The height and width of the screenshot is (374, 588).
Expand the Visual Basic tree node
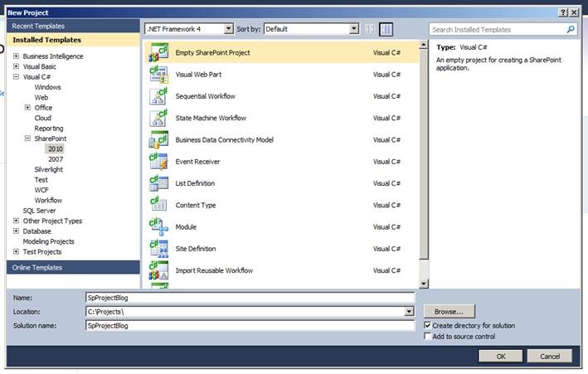tap(17, 66)
